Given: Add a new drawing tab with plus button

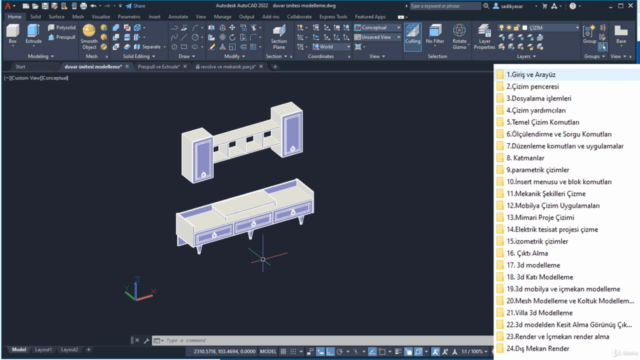Looking at the screenshot, I should [x=275, y=67].
